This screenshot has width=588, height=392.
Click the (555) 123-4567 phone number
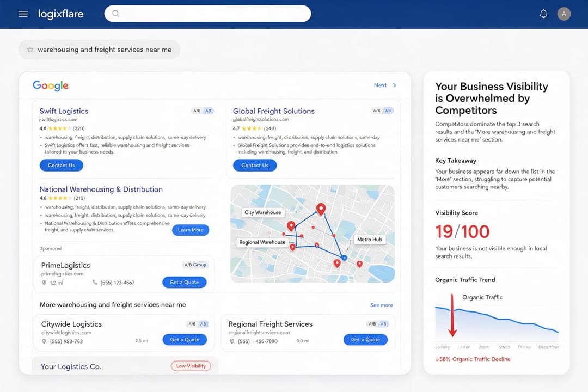point(118,283)
